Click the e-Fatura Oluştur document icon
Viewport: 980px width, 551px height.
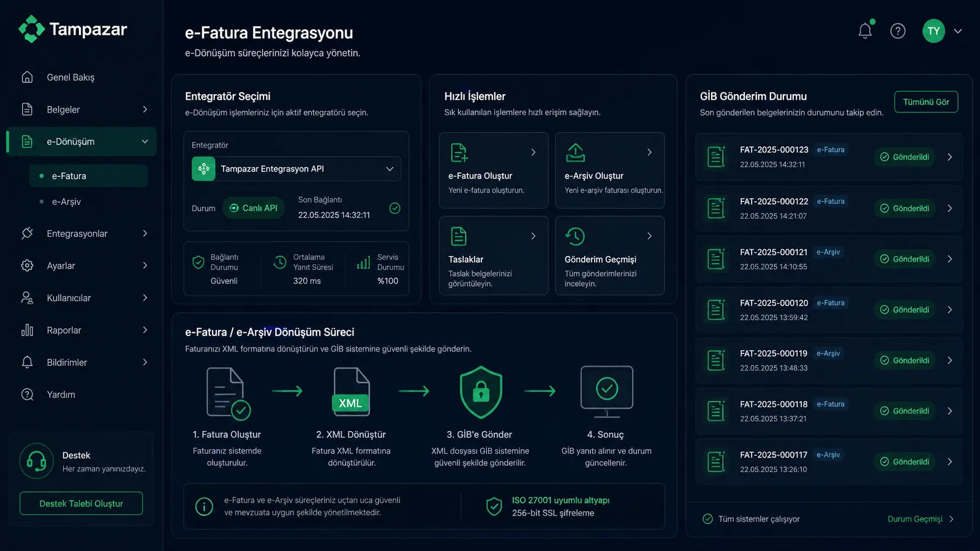click(459, 152)
